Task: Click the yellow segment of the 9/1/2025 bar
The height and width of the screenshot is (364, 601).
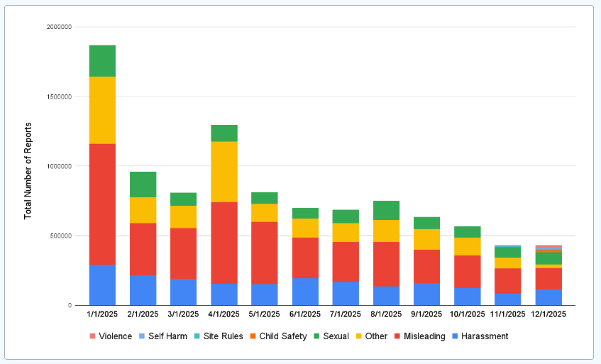Action: pyautogui.click(x=426, y=239)
